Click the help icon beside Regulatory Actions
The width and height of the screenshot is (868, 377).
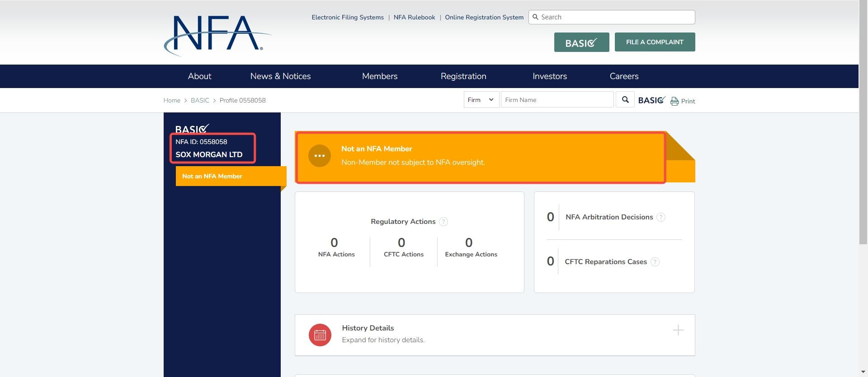click(x=443, y=222)
